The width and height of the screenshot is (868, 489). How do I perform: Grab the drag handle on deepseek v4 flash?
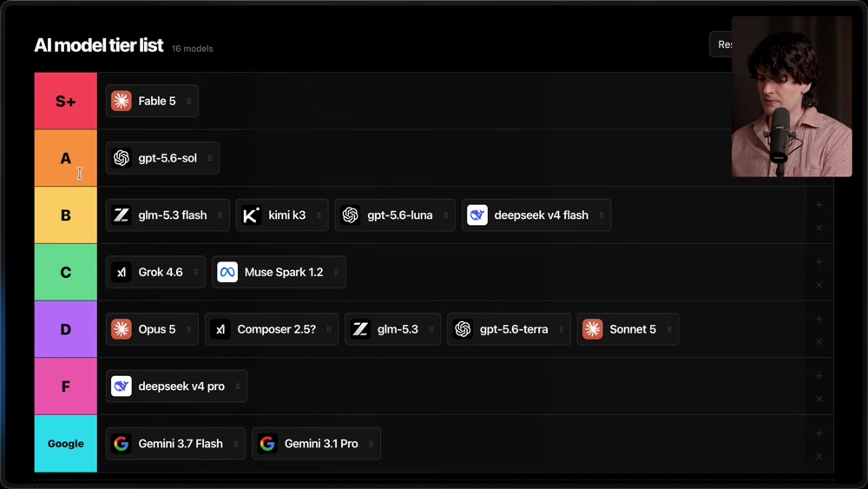pyautogui.click(x=602, y=215)
